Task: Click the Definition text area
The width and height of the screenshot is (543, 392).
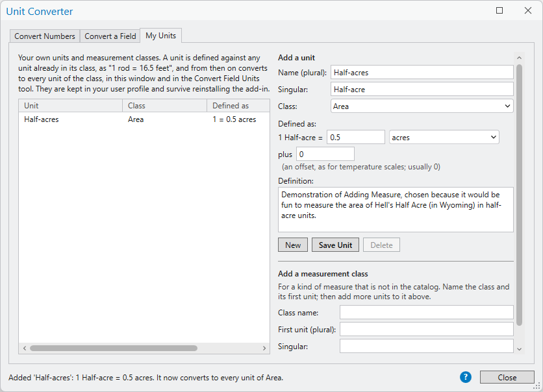Action: (396, 210)
